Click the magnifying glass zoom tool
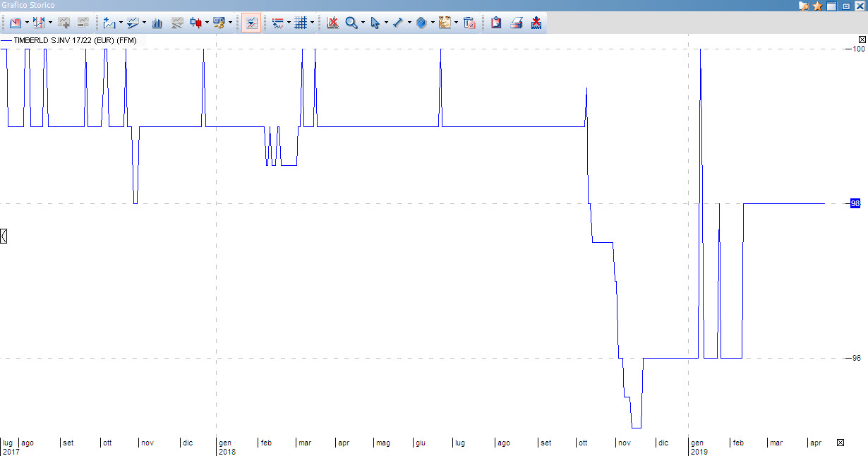Viewport: 868px width, 456px height. pyautogui.click(x=351, y=23)
